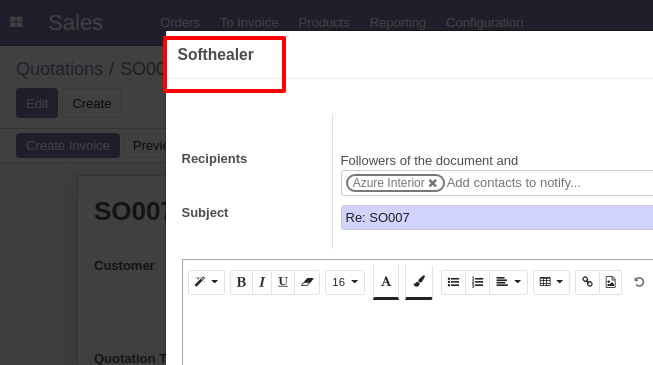Click the Sales app title

(x=75, y=22)
